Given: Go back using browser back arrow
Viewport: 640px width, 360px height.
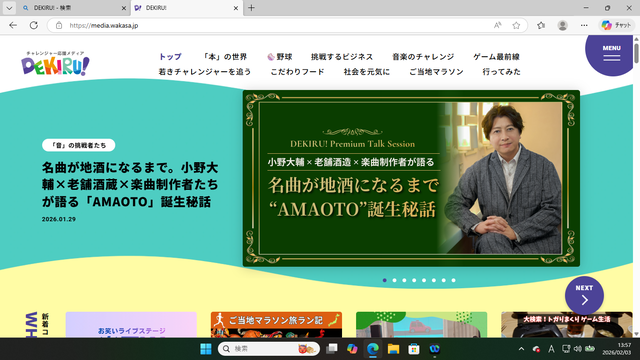Looking at the screenshot, I should [13, 25].
